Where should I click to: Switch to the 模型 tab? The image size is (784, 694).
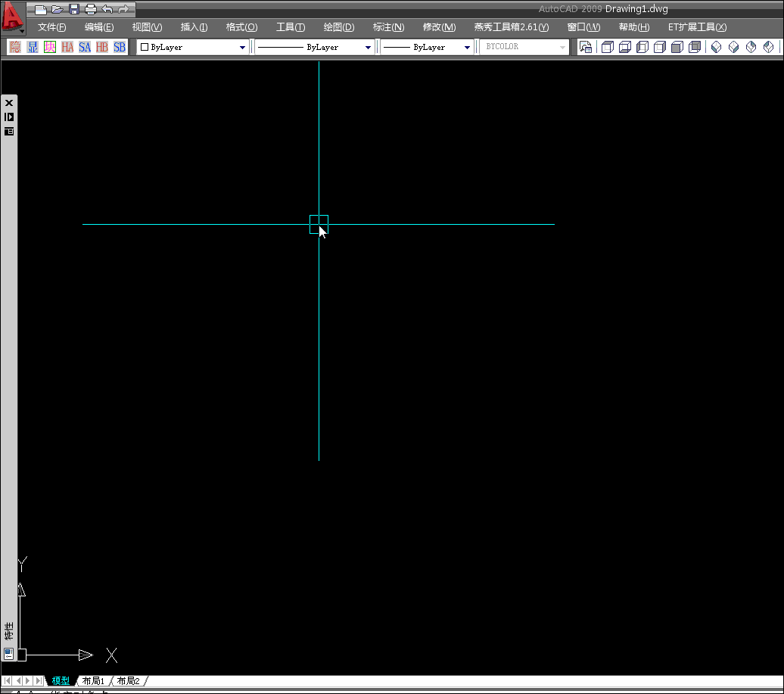61,681
